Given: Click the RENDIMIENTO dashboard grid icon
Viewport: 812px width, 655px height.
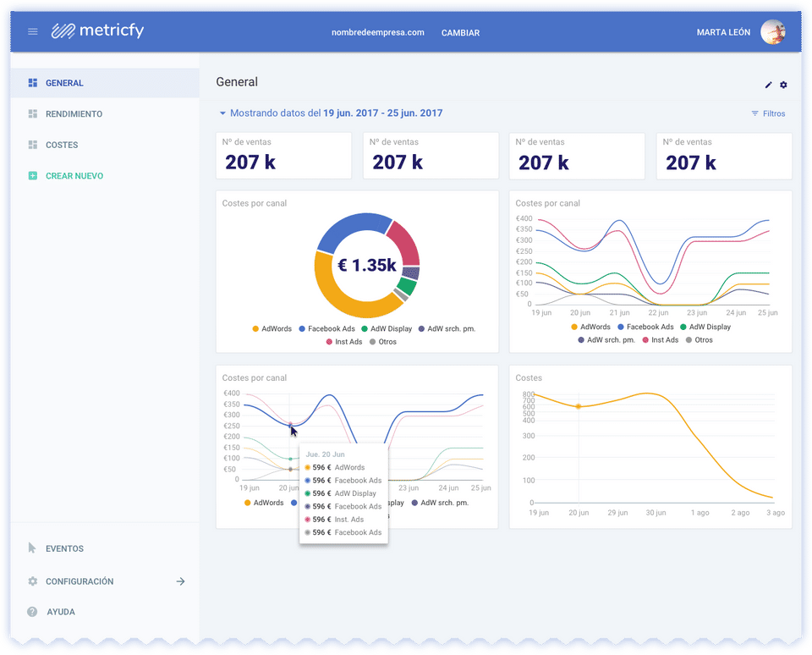Looking at the screenshot, I should 33,113.
